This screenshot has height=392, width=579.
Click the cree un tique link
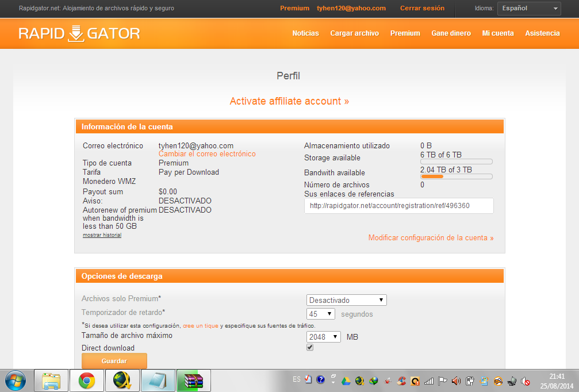coord(201,325)
